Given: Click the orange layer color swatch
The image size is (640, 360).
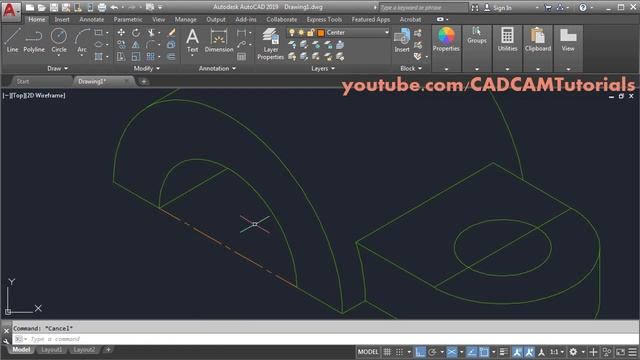Looking at the screenshot, I should pyautogui.click(x=321, y=33).
